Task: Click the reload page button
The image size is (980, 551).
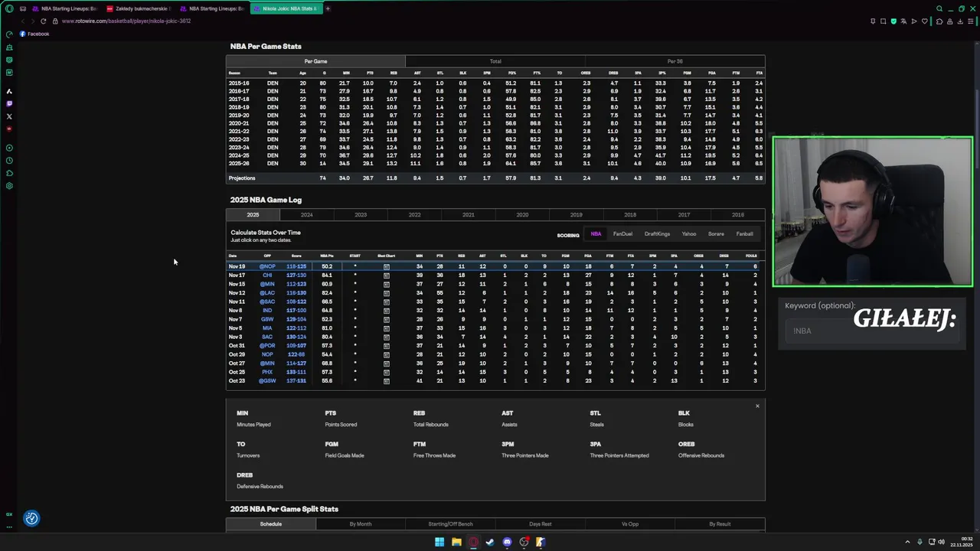Action: pyautogui.click(x=44, y=21)
